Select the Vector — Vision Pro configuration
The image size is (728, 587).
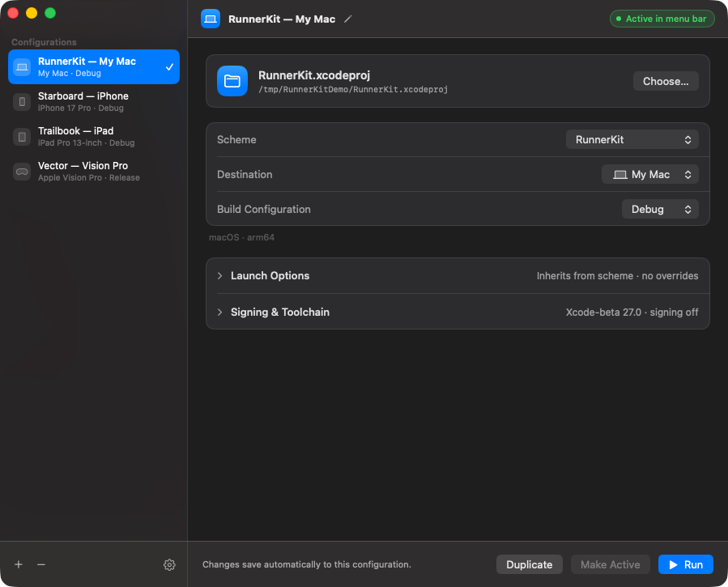pyautogui.click(x=94, y=171)
